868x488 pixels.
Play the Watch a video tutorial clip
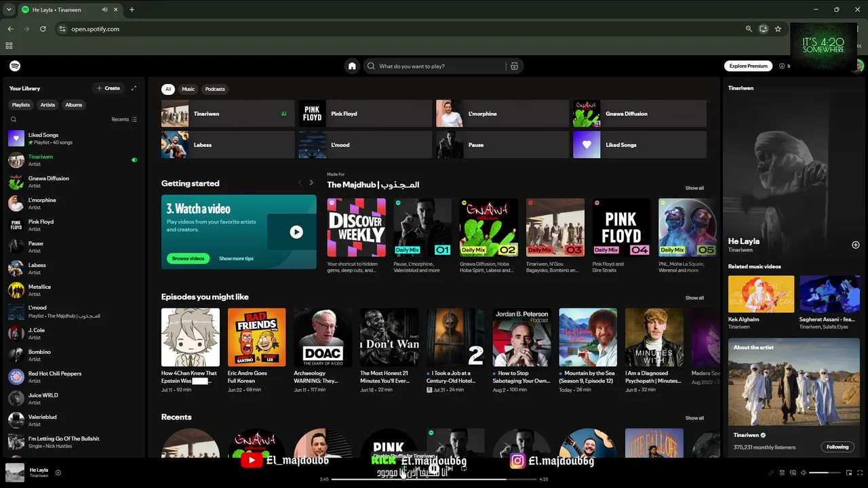(296, 232)
